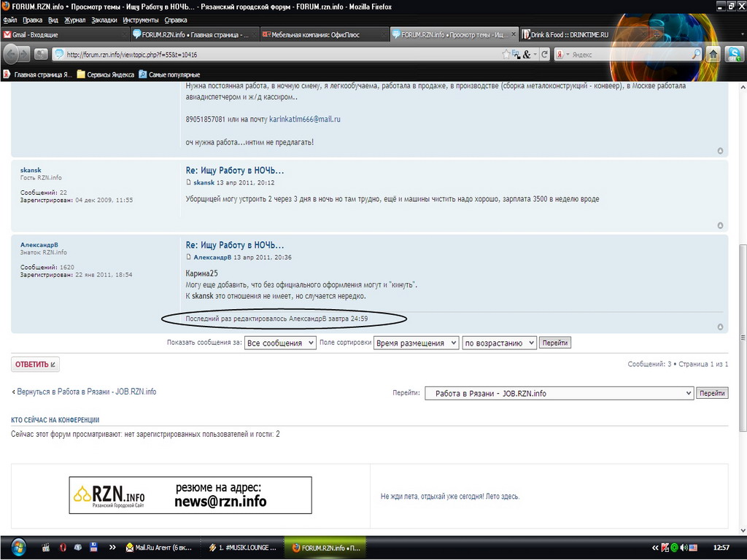The width and height of the screenshot is (747, 560).
Task: Click the Home icon in the toolbar
Action: 713,54
